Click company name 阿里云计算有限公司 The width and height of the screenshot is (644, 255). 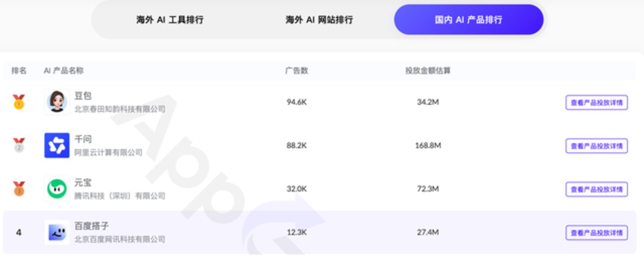108,152
